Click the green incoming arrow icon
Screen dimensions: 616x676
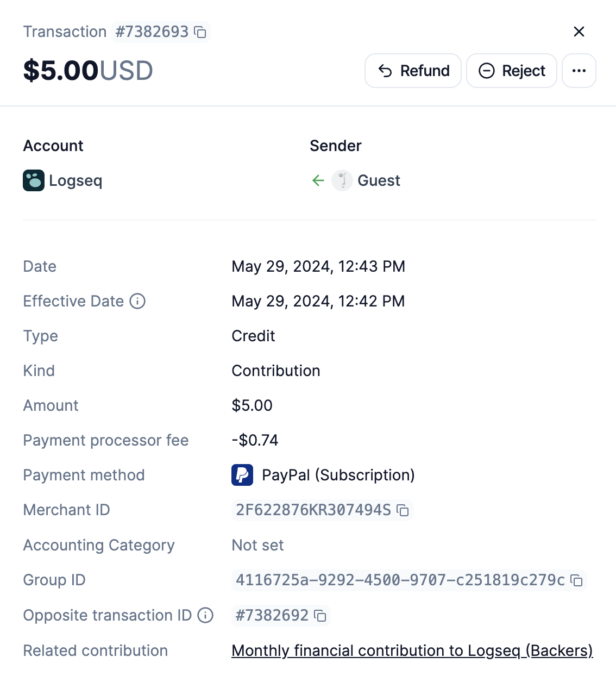pyautogui.click(x=318, y=180)
